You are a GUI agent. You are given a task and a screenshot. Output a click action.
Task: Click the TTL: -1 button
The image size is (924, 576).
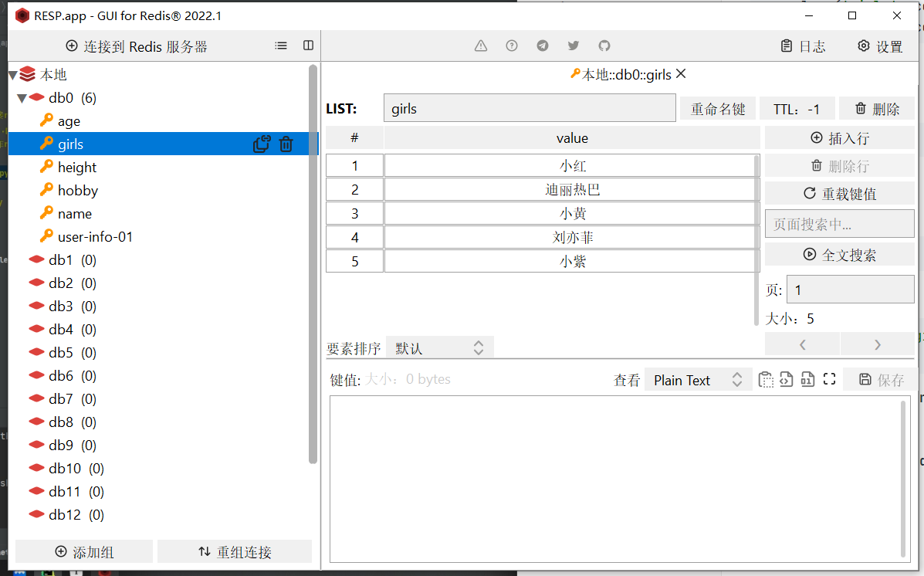[797, 109]
